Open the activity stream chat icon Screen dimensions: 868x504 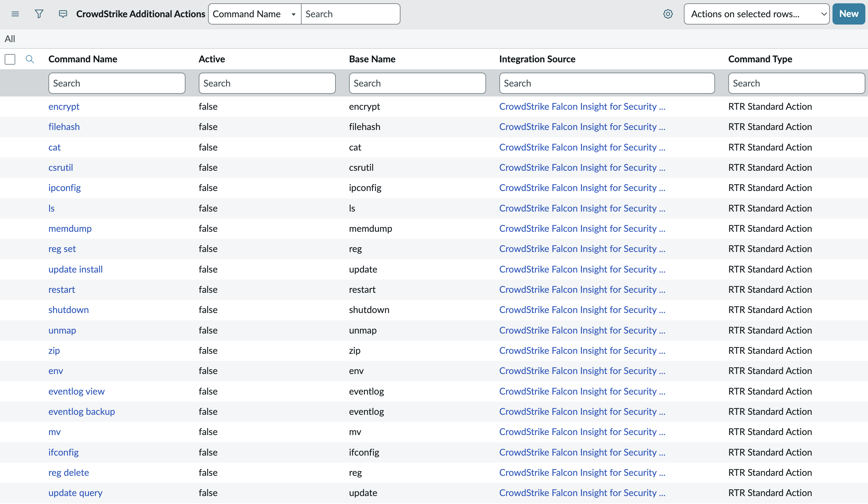coord(63,14)
